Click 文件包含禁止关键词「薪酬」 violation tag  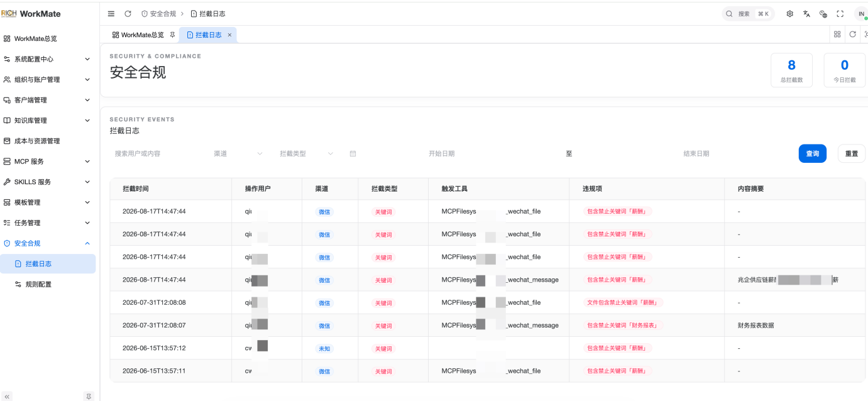623,302
